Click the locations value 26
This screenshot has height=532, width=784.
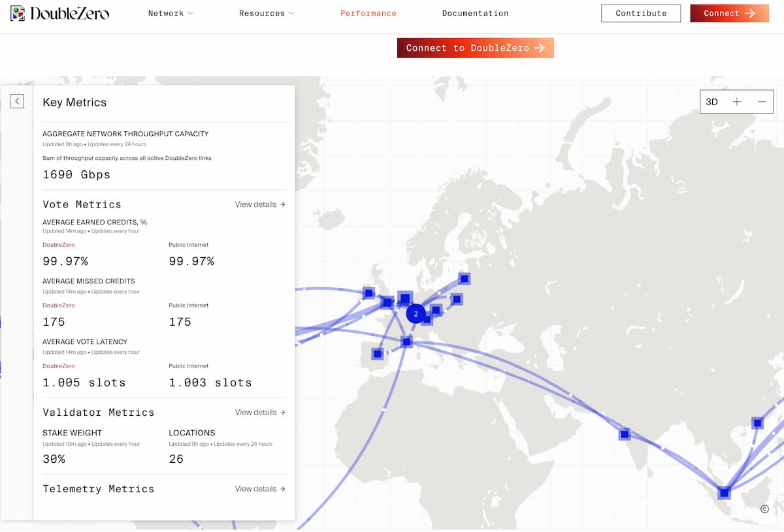[x=176, y=459]
